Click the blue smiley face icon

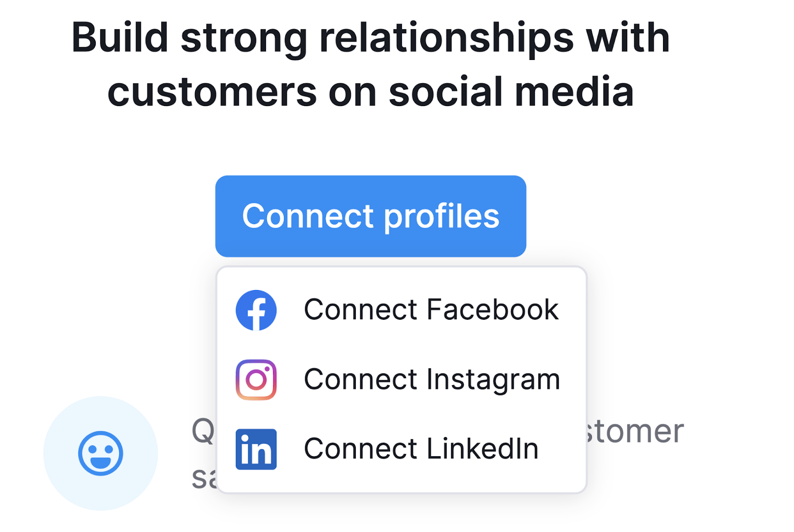[x=99, y=454]
